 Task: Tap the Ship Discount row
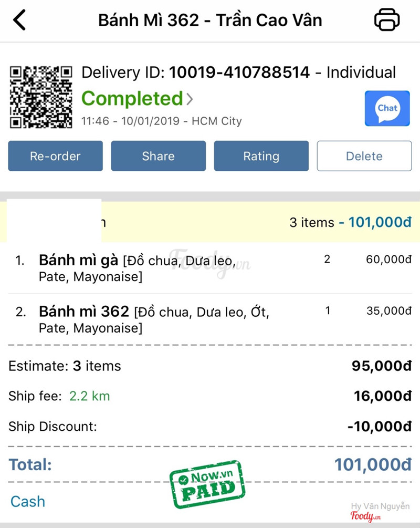click(210, 427)
